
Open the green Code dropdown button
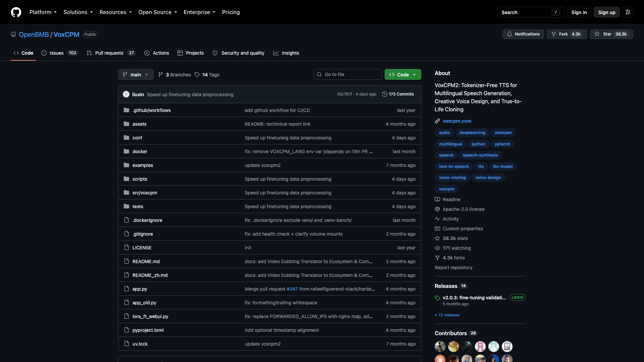[403, 74]
